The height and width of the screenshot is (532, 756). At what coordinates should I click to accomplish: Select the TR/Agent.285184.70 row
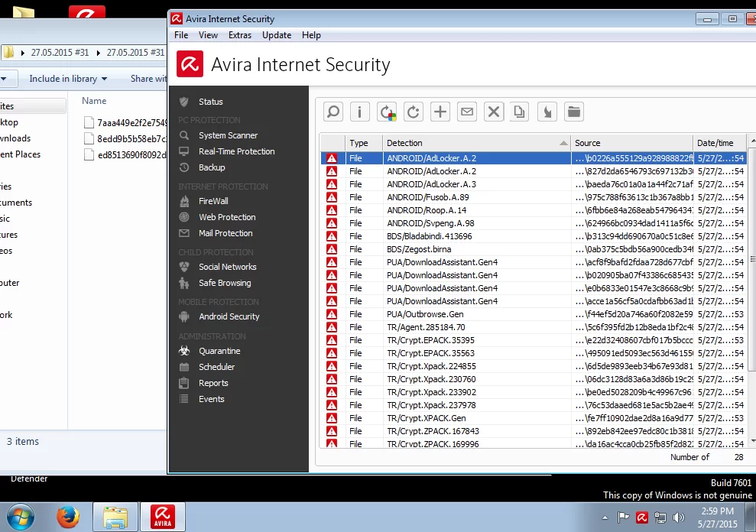click(x=534, y=327)
